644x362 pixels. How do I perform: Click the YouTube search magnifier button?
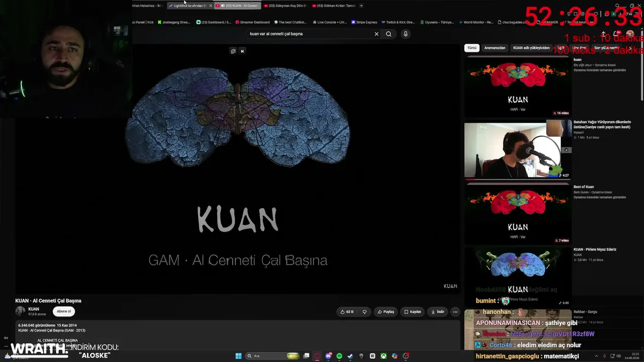388,34
